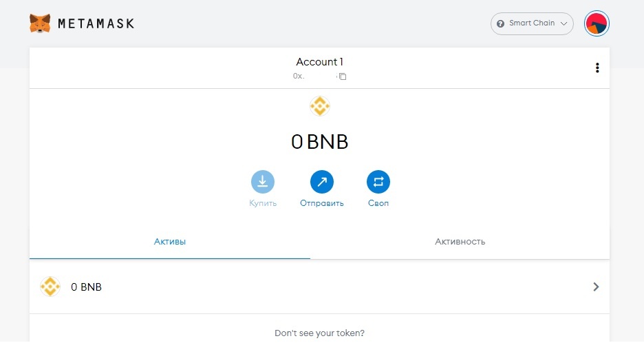Click the BNB icon in the asset row
The width and height of the screenshot is (644, 343).
tap(50, 287)
